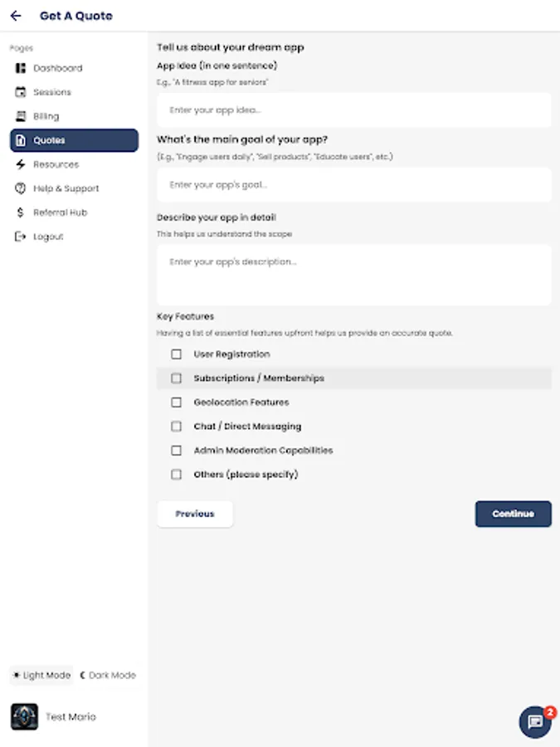Open Referral Hub using its dollar icon
Screen dimensions: 560x747
20,212
